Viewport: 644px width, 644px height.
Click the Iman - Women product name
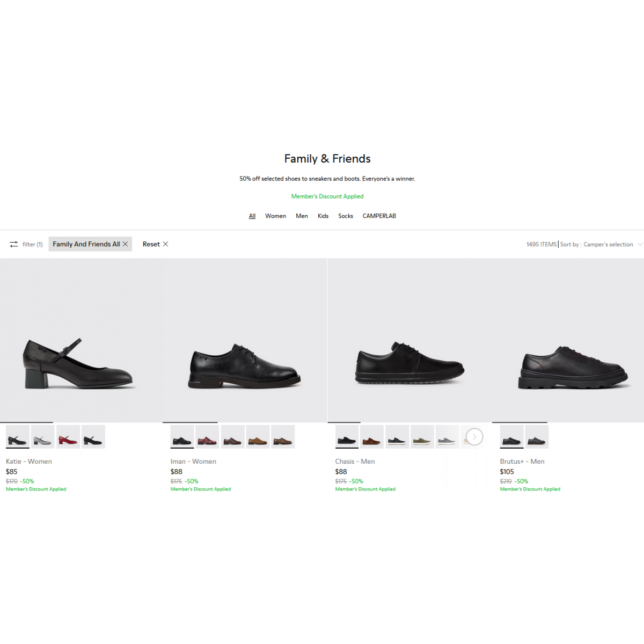(193, 462)
